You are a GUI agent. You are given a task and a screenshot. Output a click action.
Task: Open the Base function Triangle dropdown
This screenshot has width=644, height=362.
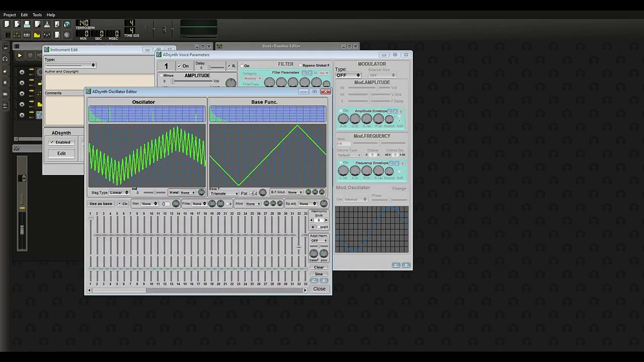224,193
